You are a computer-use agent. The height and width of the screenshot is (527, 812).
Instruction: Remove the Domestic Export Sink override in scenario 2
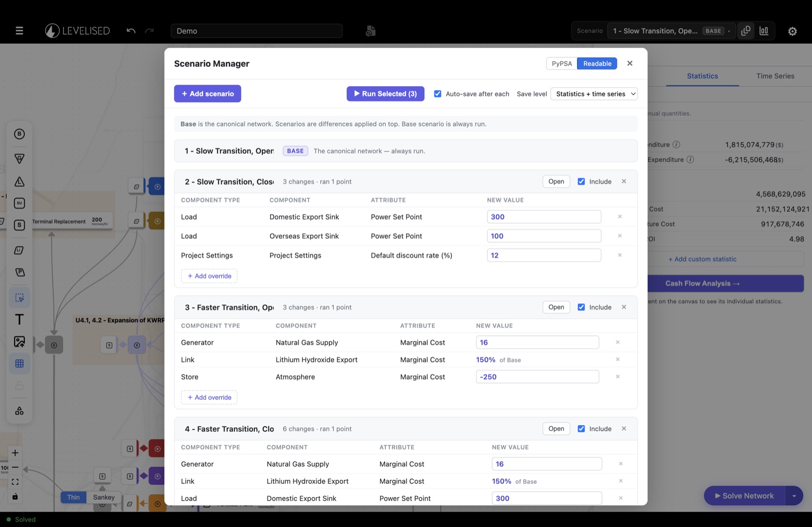tap(620, 217)
